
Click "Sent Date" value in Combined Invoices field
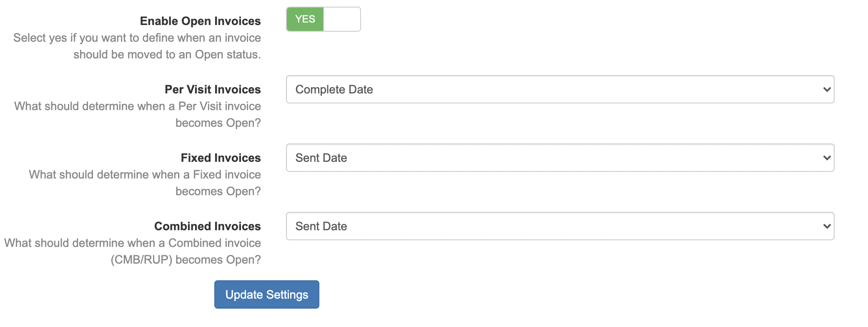point(321,226)
